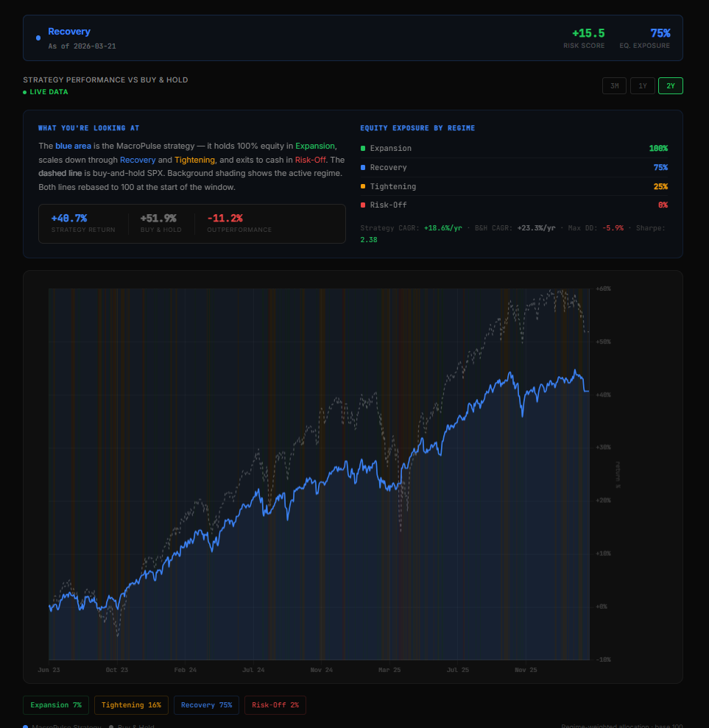
Task: Click the Jul 25 label on chart axis
Action: (458, 671)
